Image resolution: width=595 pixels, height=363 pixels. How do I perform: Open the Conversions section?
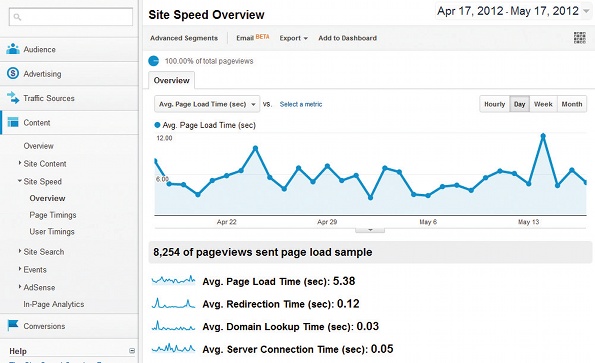pyautogui.click(x=69, y=326)
